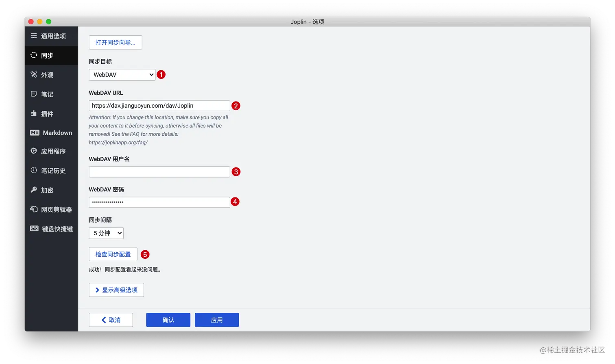The image size is (615, 364).
Task: Expand 显示高级选项 advanced options
Action: pyautogui.click(x=116, y=290)
